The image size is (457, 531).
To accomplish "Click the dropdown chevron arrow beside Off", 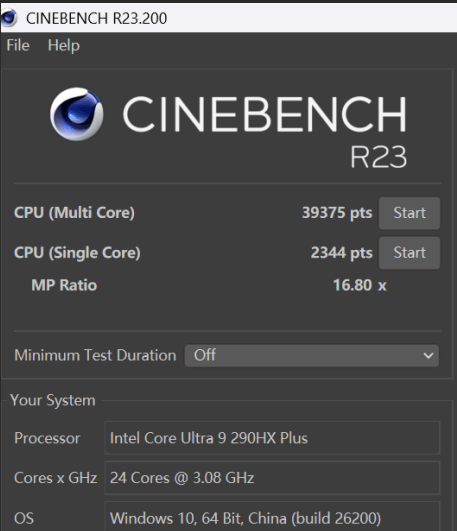I will pos(428,356).
